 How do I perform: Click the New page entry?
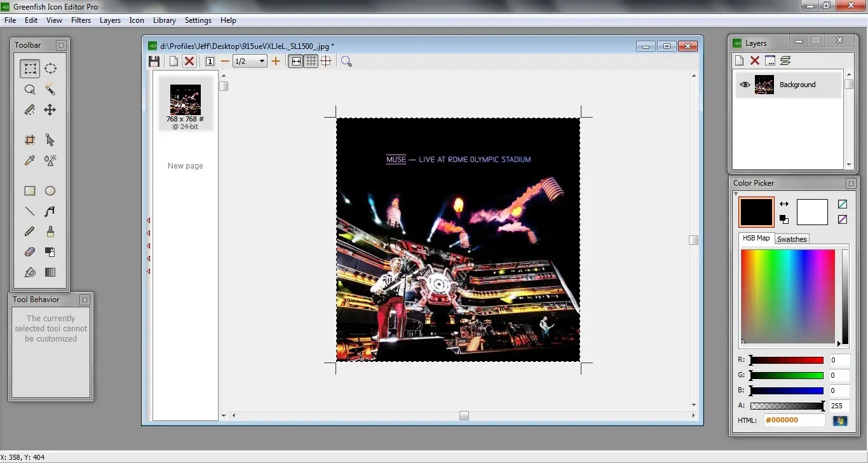186,166
